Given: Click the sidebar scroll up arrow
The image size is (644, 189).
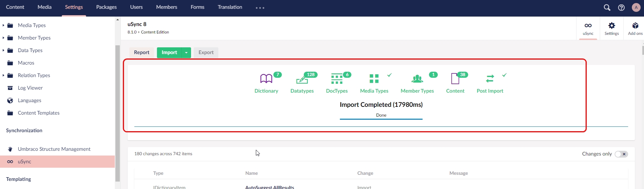Looking at the screenshot, I should pos(117,20).
